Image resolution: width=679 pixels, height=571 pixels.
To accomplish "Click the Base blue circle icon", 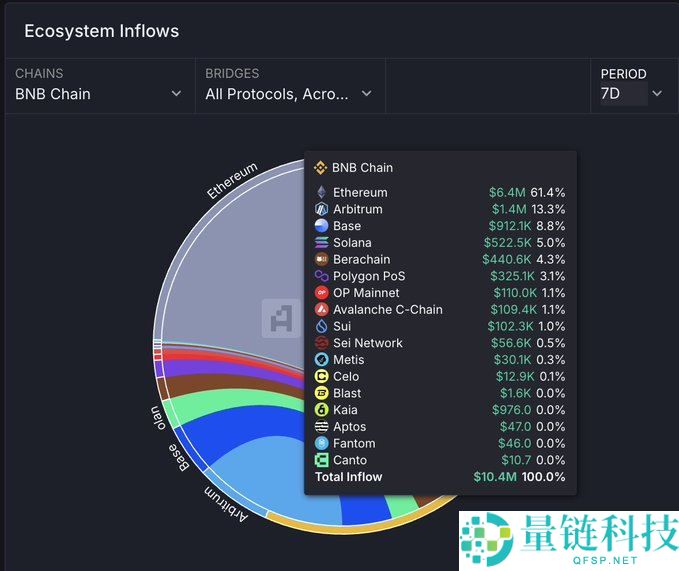I will tap(321, 226).
